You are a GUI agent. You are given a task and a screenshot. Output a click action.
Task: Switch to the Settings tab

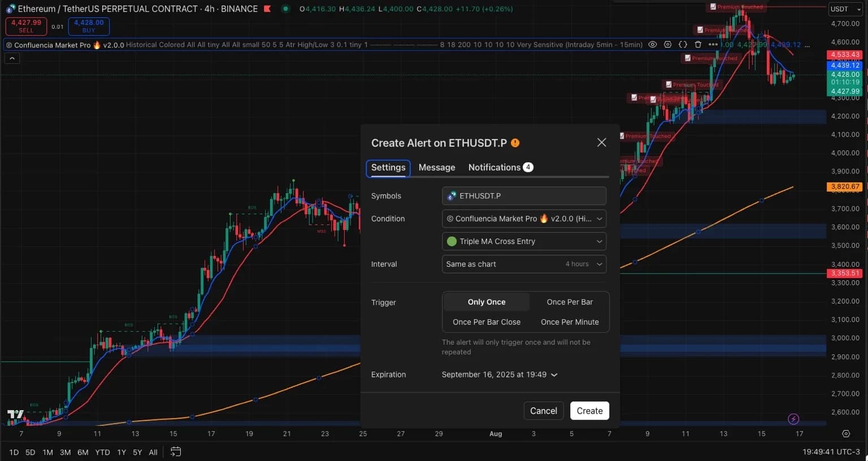coord(388,168)
